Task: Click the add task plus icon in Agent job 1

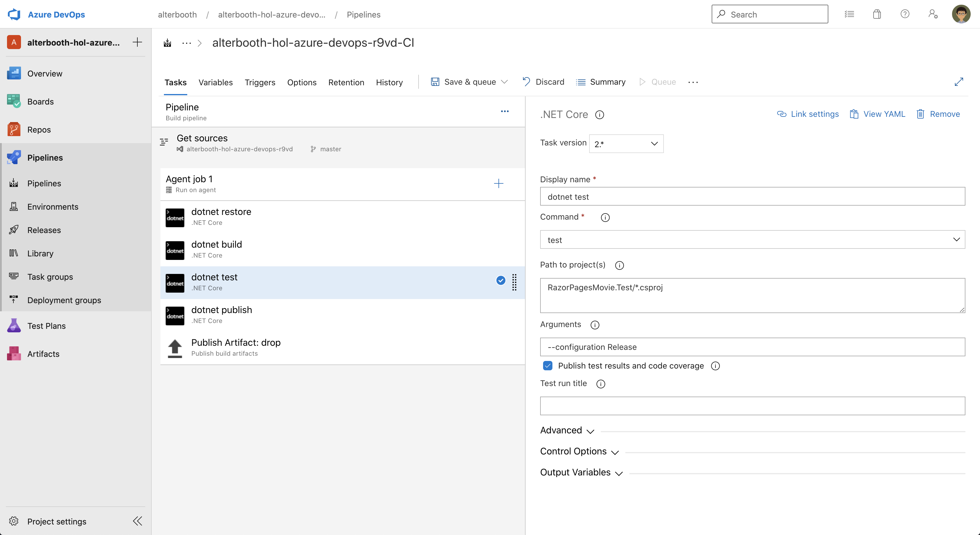Action: pyautogui.click(x=498, y=183)
